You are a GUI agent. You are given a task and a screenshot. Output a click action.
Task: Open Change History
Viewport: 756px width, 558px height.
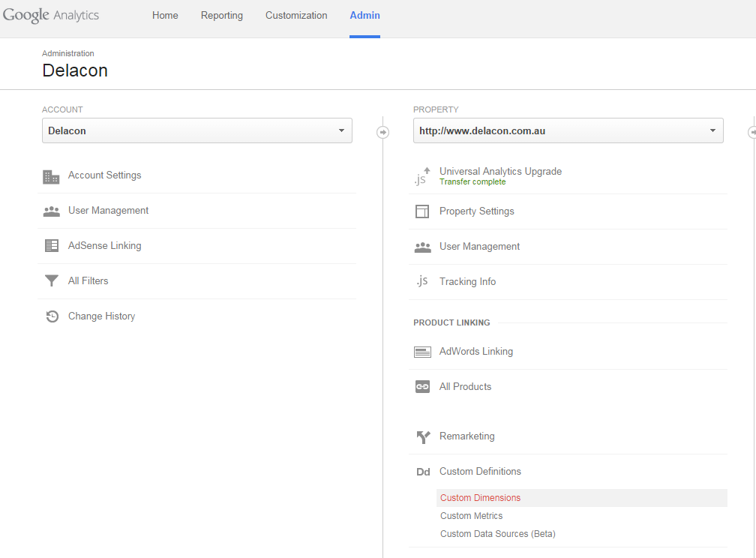pyautogui.click(x=102, y=316)
